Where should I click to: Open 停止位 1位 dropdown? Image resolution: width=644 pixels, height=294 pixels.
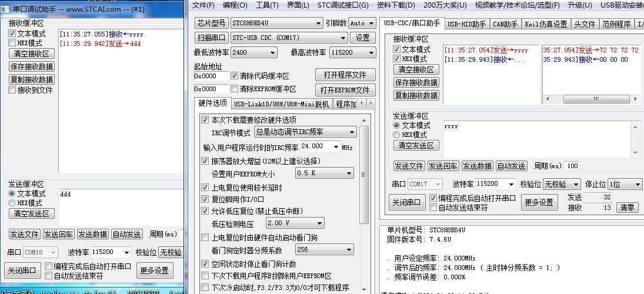(x=625, y=184)
